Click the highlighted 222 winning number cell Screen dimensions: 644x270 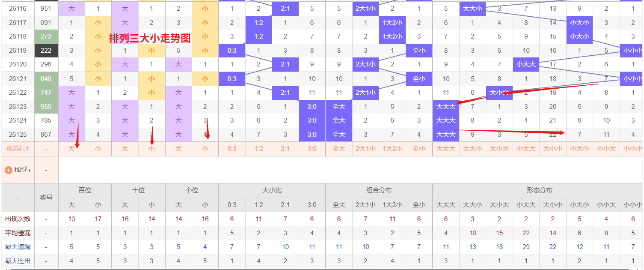[46, 51]
